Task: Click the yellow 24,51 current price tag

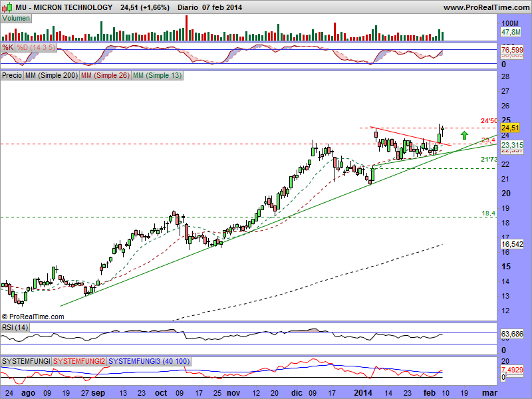Action: [x=510, y=128]
